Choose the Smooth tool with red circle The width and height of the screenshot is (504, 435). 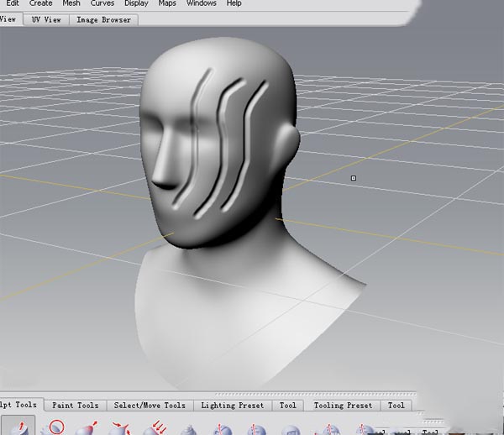[x=57, y=428]
